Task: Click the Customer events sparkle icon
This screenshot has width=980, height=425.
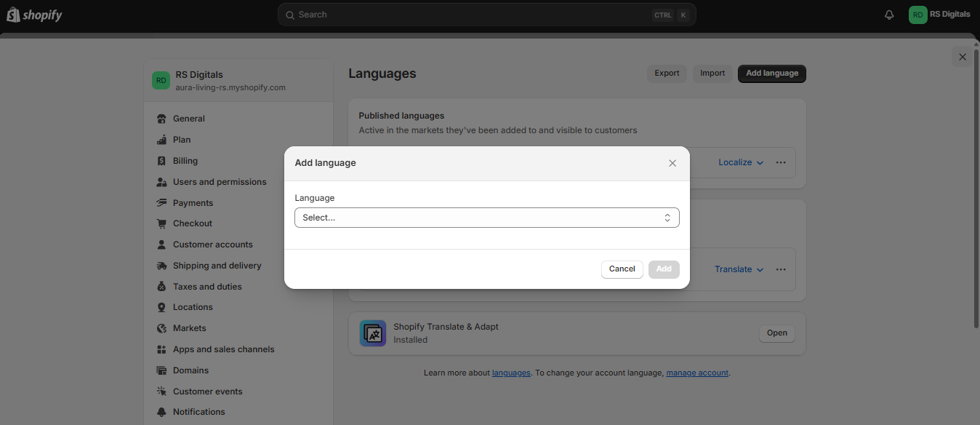Action: (161, 392)
